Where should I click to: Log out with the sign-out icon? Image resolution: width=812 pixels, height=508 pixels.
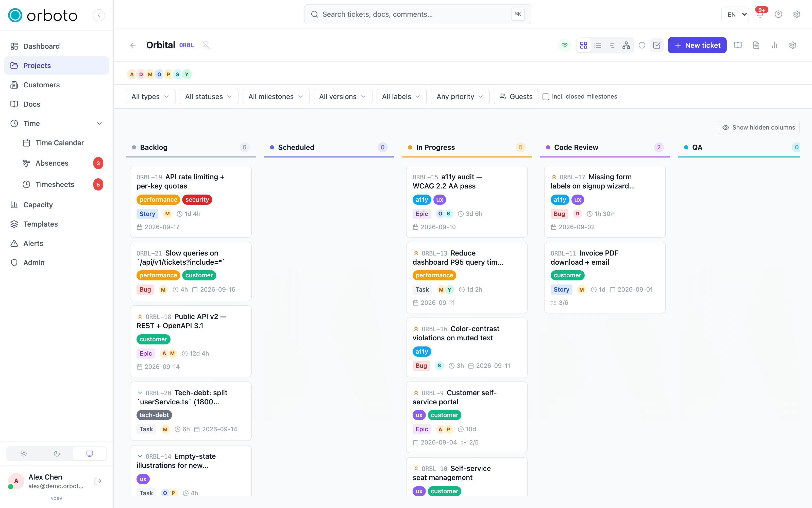[98, 481]
